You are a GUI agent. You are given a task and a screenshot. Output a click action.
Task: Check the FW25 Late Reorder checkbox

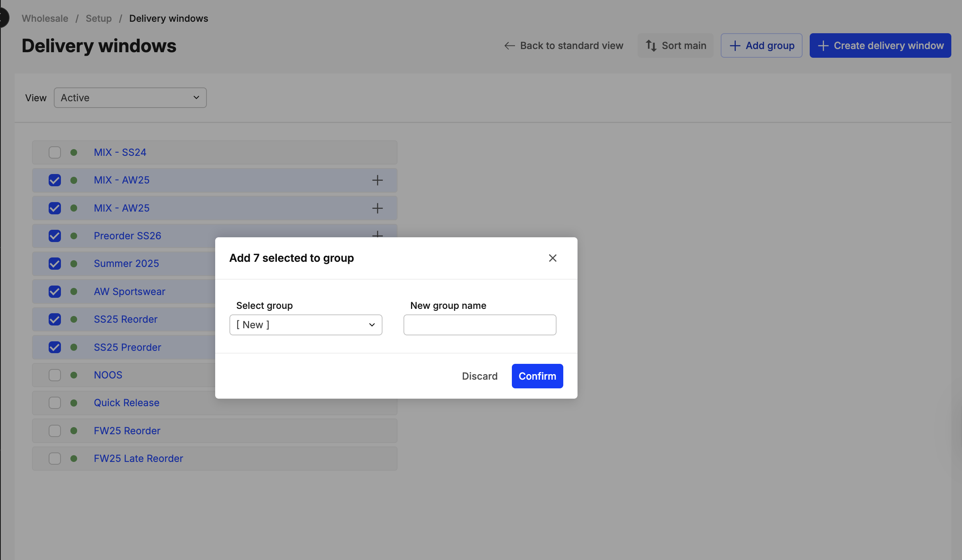click(55, 459)
